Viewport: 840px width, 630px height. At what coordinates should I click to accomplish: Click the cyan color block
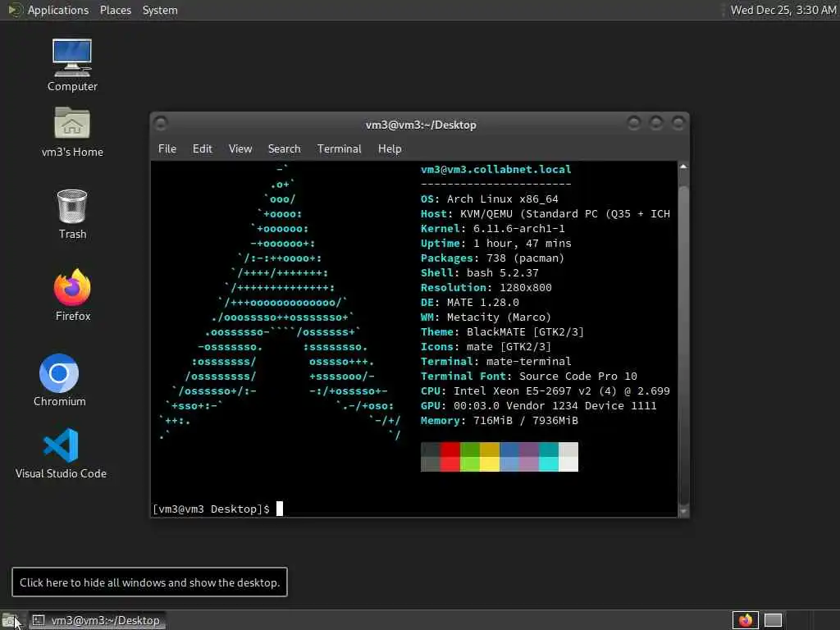(x=549, y=464)
